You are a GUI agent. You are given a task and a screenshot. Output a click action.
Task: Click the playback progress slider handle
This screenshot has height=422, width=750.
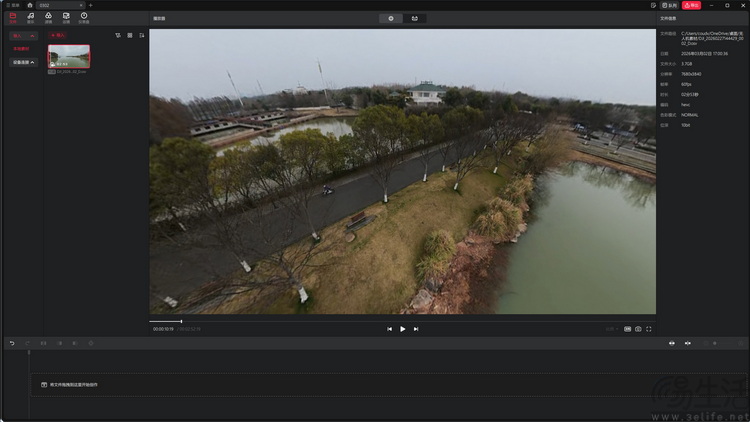click(x=181, y=322)
